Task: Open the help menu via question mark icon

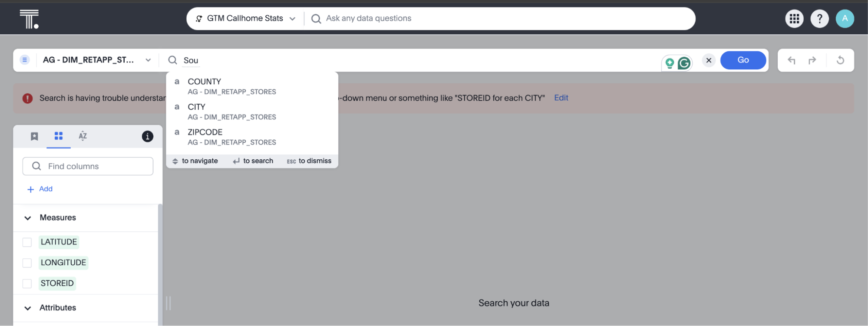Action: pos(819,18)
